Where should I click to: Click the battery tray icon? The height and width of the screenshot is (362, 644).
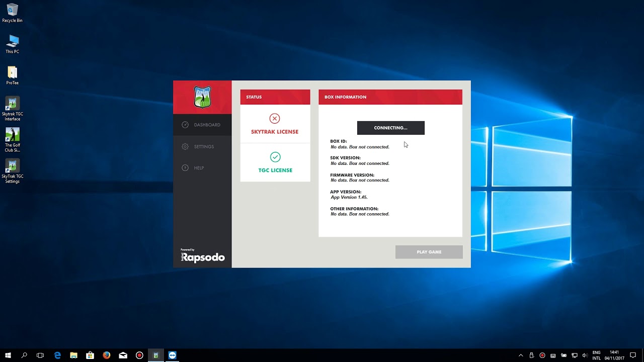point(564,355)
